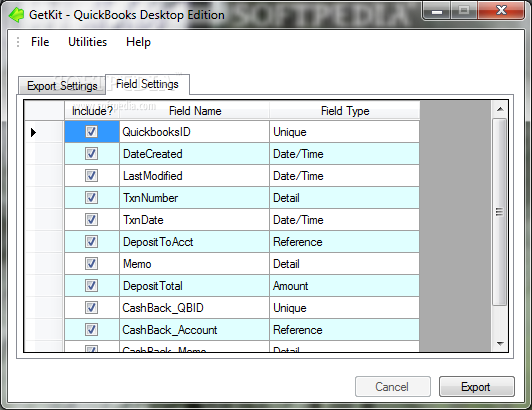This screenshot has width=532, height=410.
Task: Click the scrollbar down arrow
Action: tap(500, 344)
